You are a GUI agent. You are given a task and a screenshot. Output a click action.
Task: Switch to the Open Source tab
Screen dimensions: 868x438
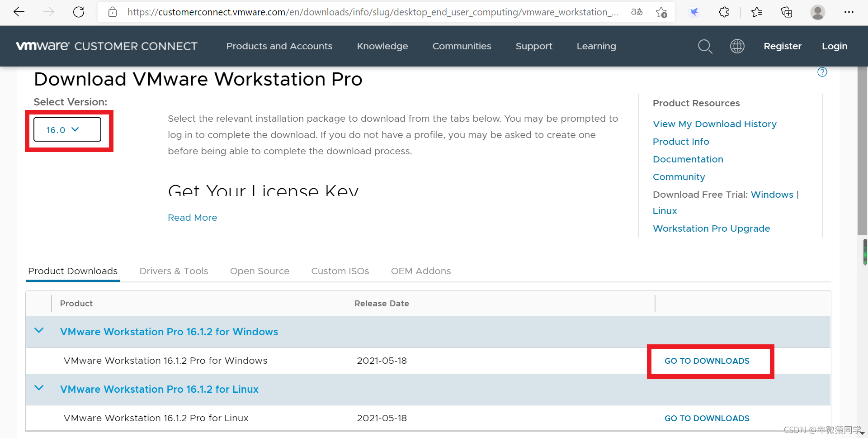point(259,271)
